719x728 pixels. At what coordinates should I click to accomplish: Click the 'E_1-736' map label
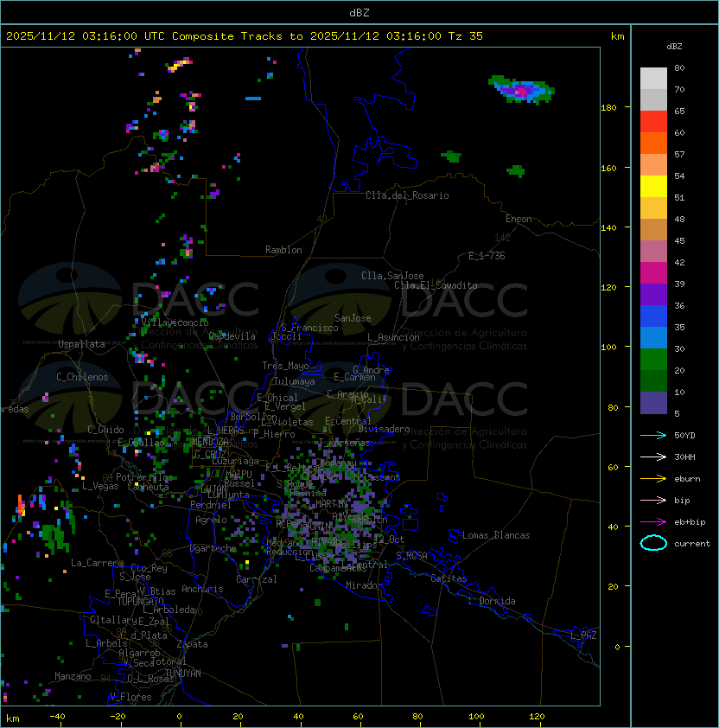coord(487,256)
